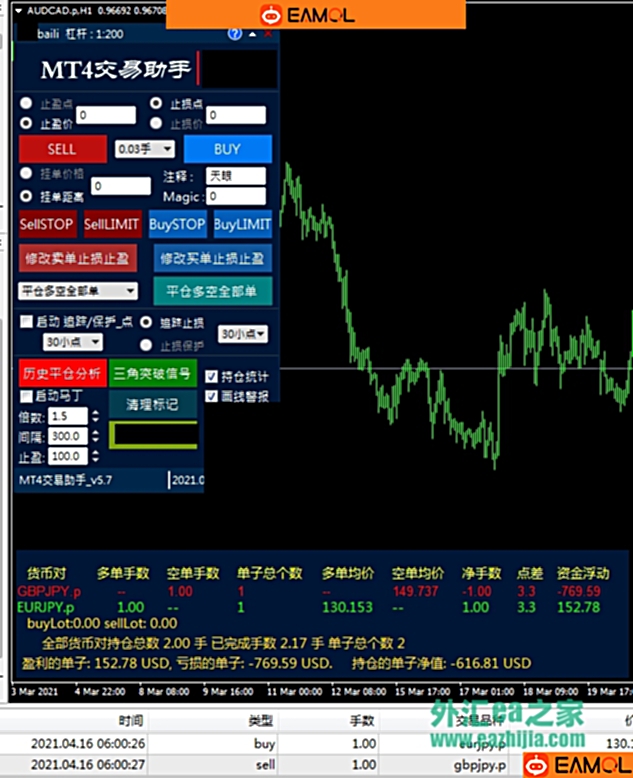
Task: Open 历史平仓分析 red button
Action: (63, 373)
